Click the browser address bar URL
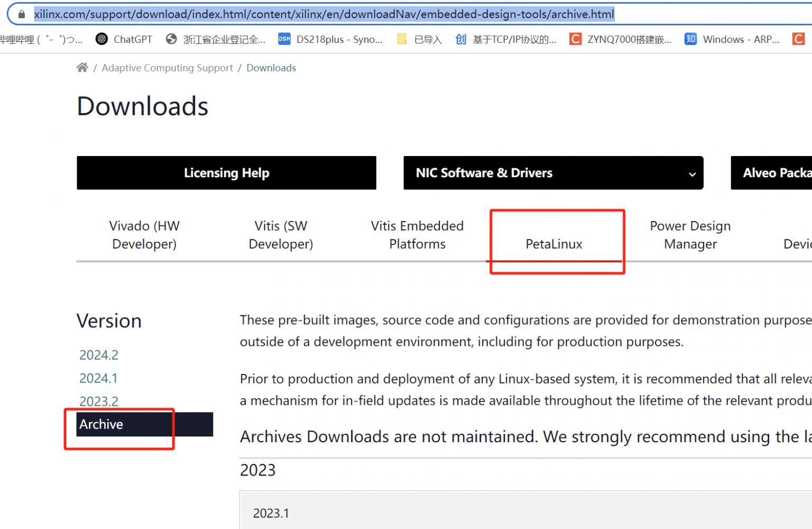The width and height of the screenshot is (812, 529). tap(324, 14)
